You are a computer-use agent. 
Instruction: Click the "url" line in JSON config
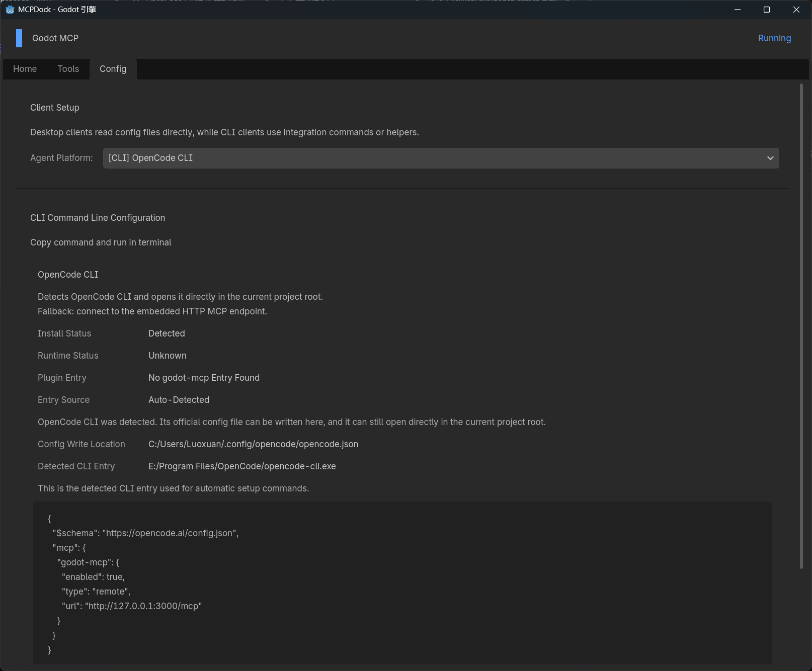[x=132, y=606]
